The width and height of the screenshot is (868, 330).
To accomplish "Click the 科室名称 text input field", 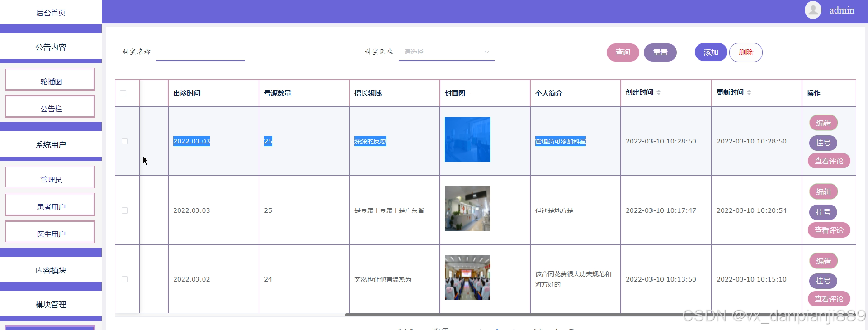I will pyautogui.click(x=200, y=52).
